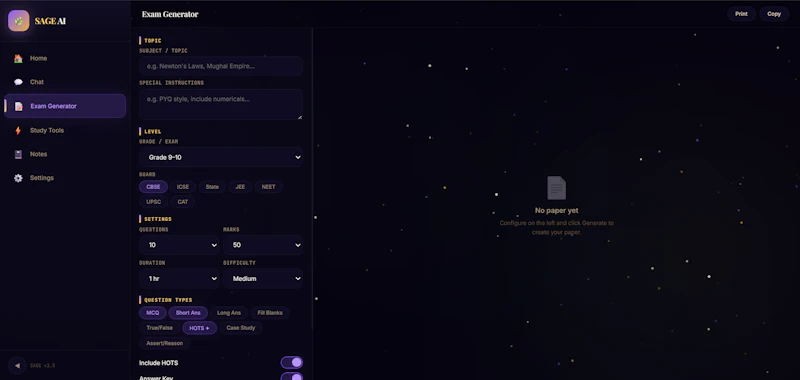Turn off the Include HOTS switch

coord(292,363)
